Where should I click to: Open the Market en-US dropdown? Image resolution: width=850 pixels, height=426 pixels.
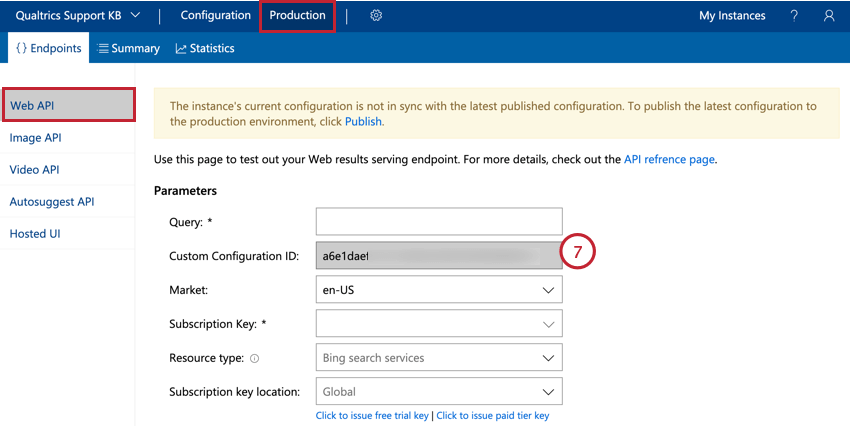[439, 290]
